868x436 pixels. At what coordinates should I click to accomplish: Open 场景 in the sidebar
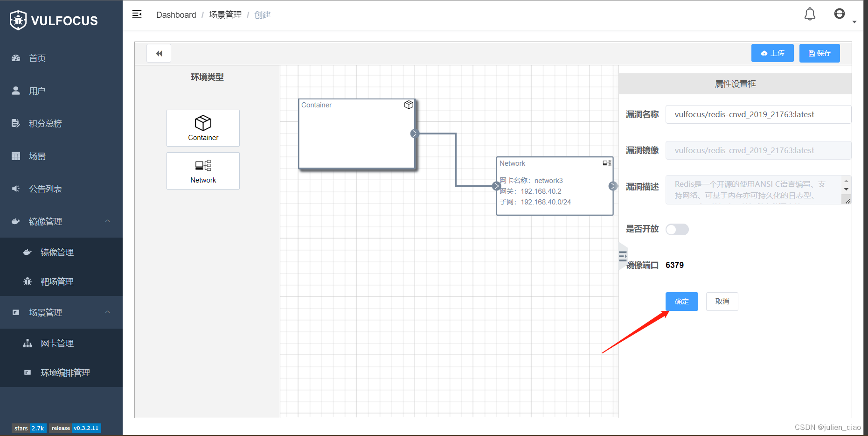pos(61,156)
